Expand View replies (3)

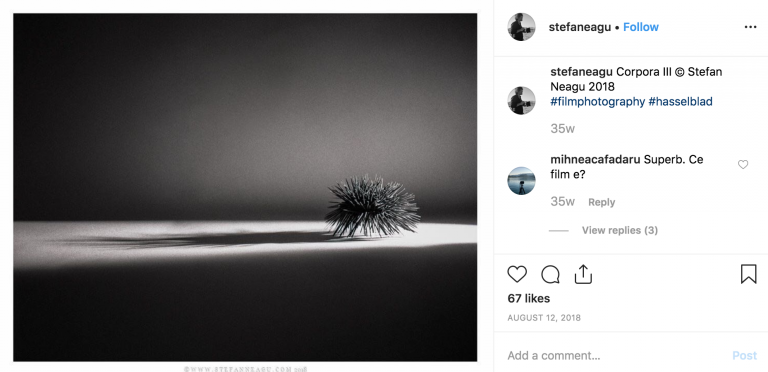pyautogui.click(x=620, y=230)
